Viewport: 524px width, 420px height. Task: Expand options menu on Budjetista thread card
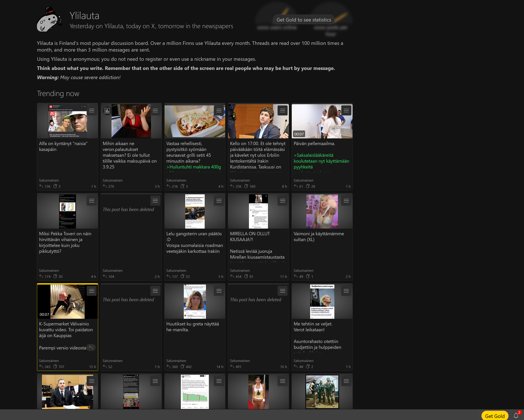point(346,291)
